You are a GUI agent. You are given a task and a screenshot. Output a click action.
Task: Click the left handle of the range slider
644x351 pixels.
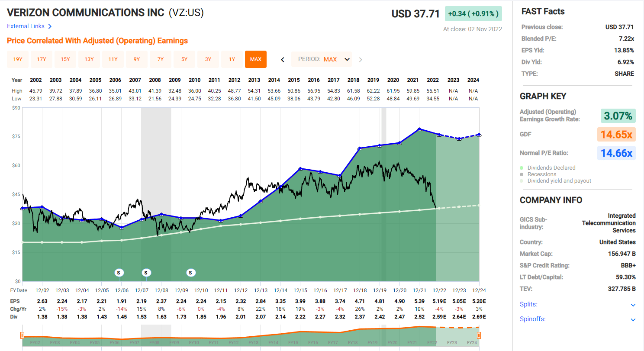22,335
